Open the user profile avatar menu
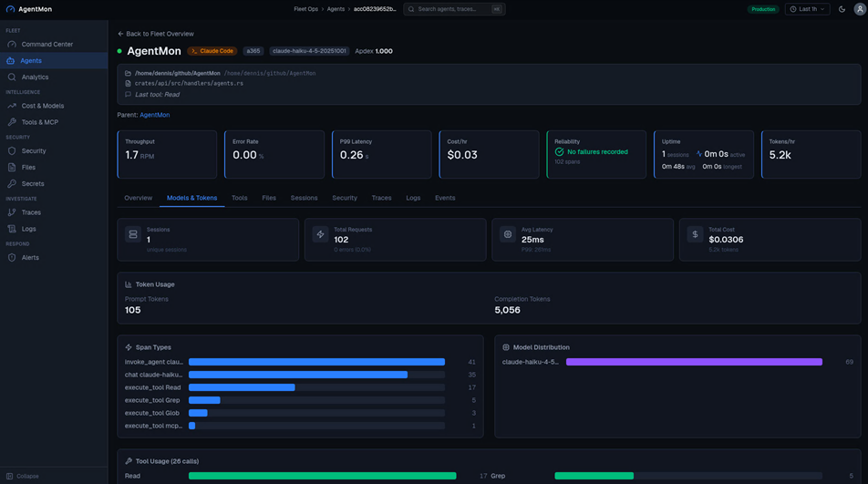This screenshot has height=484, width=868. pos(859,9)
